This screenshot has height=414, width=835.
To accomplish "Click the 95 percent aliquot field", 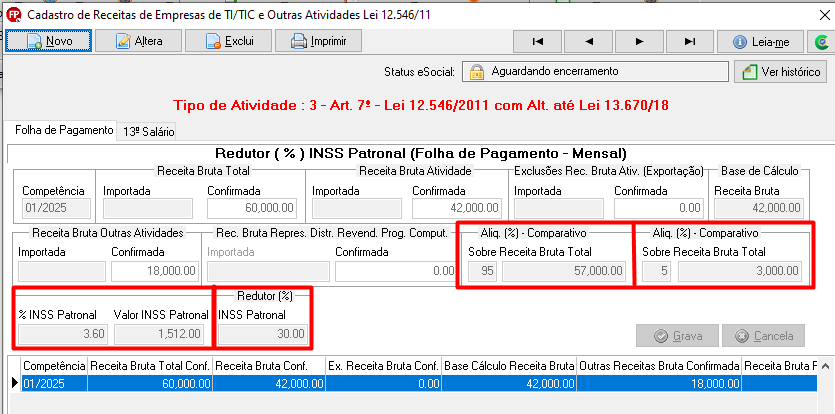I will [x=482, y=271].
